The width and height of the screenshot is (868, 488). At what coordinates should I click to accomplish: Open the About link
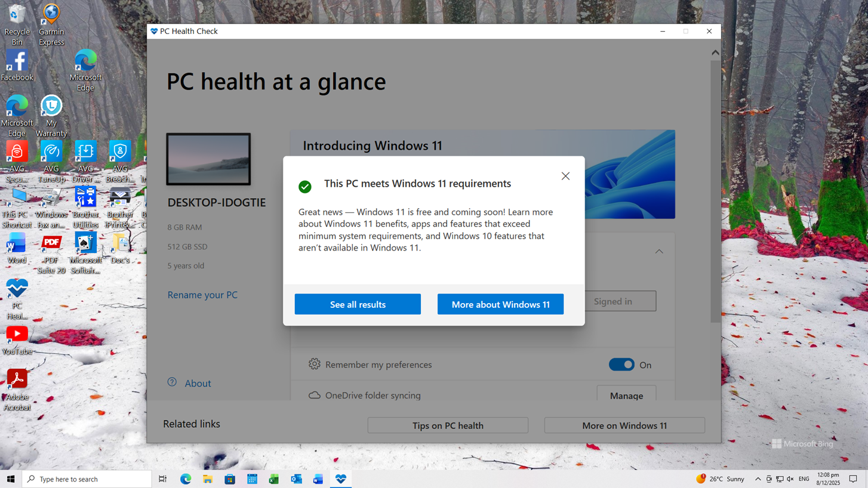(198, 384)
